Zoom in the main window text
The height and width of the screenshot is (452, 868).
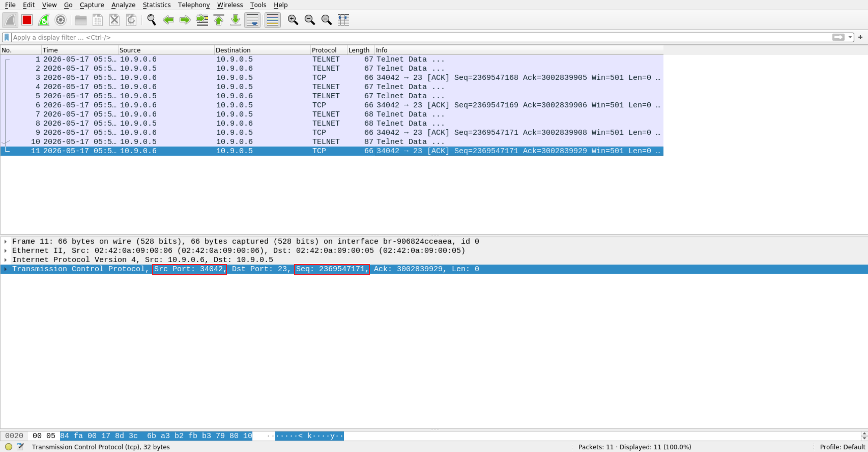coord(293,20)
